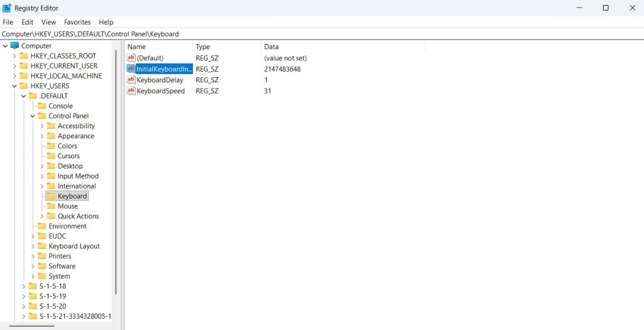Select the International key

[76, 186]
